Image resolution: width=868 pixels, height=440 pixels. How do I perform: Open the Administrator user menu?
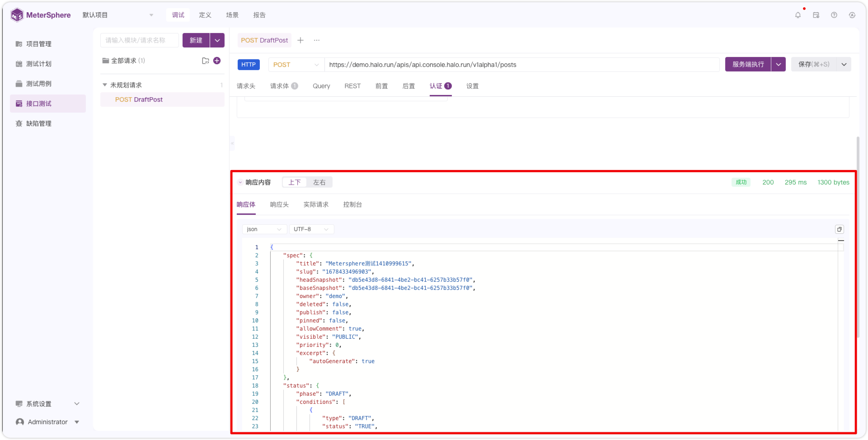[48, 422]
